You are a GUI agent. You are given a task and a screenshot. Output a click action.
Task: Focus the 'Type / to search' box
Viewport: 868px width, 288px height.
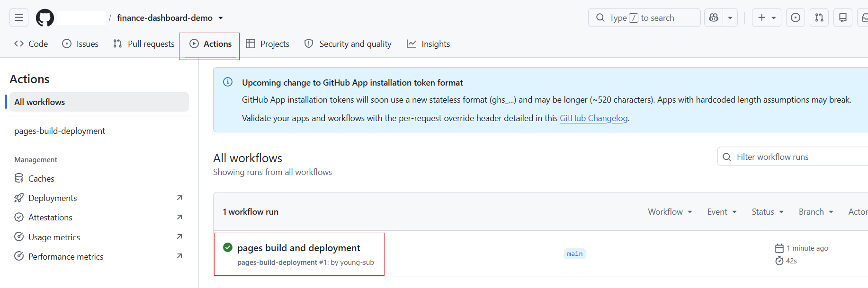tap(644, 17)
